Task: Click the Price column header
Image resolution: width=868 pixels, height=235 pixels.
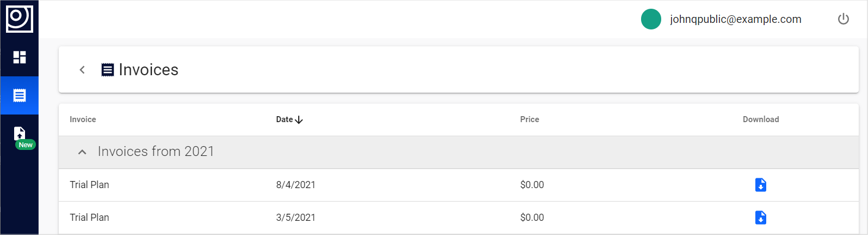Action: tap(530, 119)
